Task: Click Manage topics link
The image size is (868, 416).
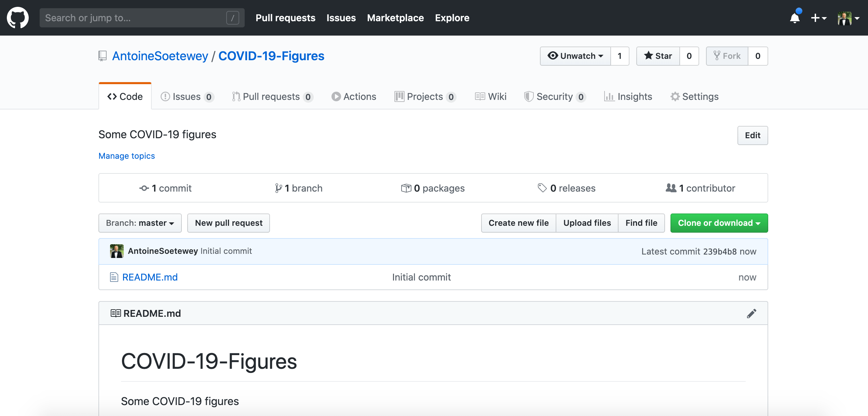Action: (x=127, y=156)
